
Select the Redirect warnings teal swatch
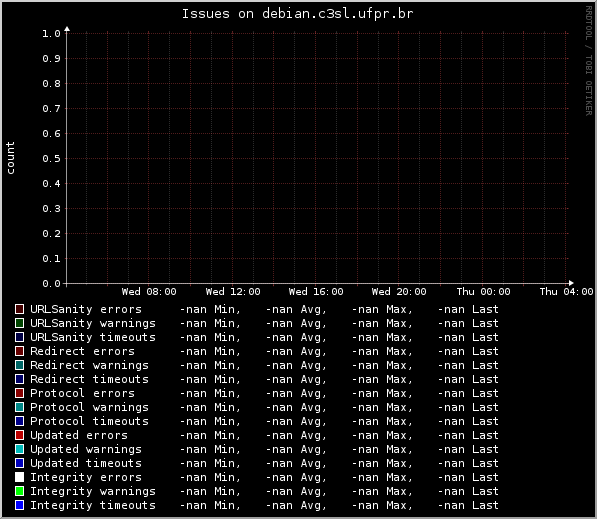19,365
